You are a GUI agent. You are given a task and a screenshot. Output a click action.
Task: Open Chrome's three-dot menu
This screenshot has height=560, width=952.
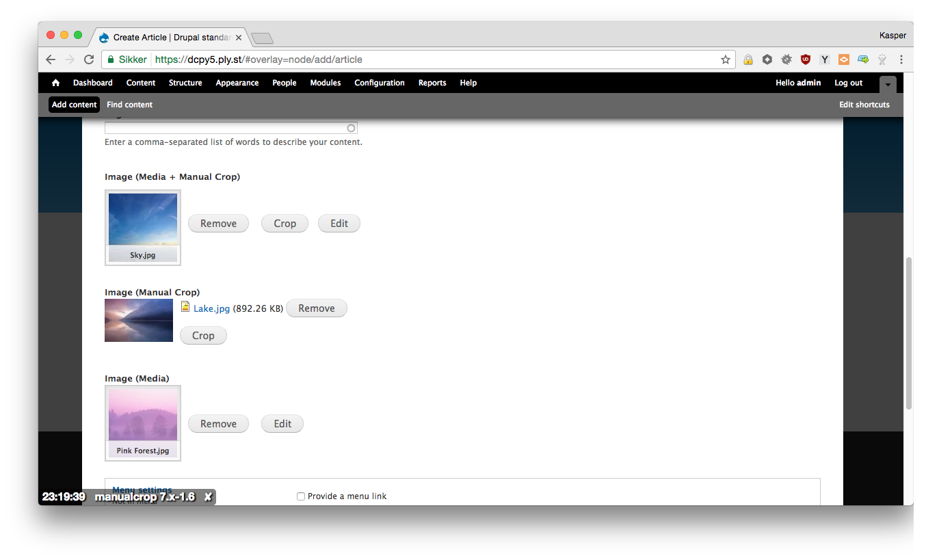coord(901,59)
